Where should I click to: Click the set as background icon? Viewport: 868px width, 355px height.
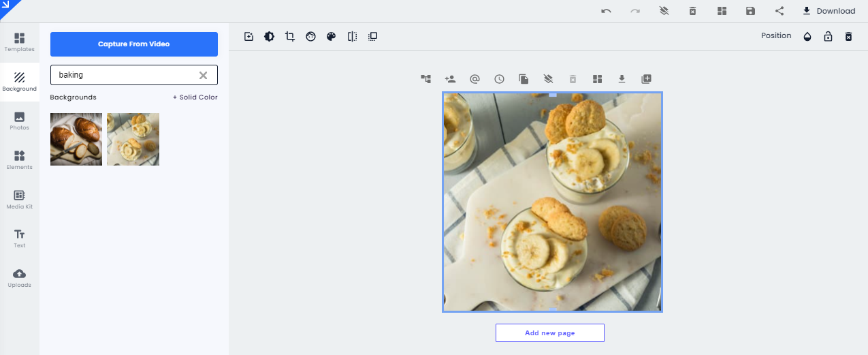click(x=372, y=37)
